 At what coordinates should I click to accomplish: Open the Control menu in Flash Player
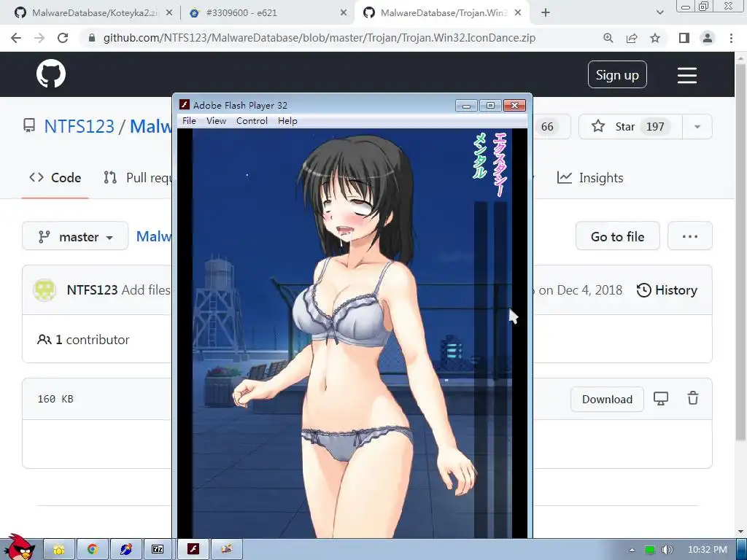click(x=252, y=121)
